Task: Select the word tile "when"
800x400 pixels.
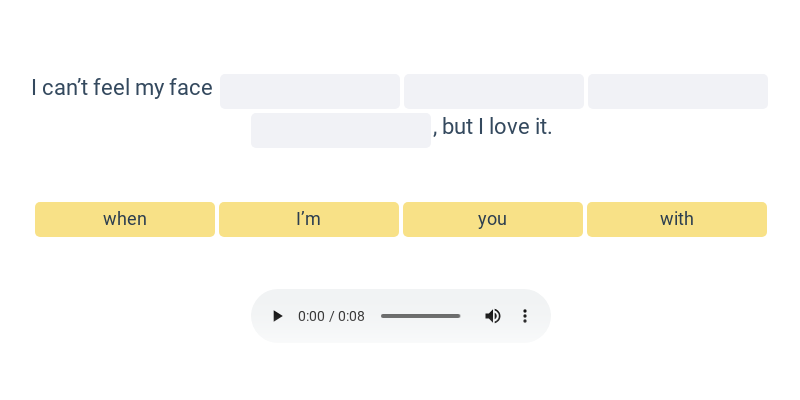Action: click(125, 219)
